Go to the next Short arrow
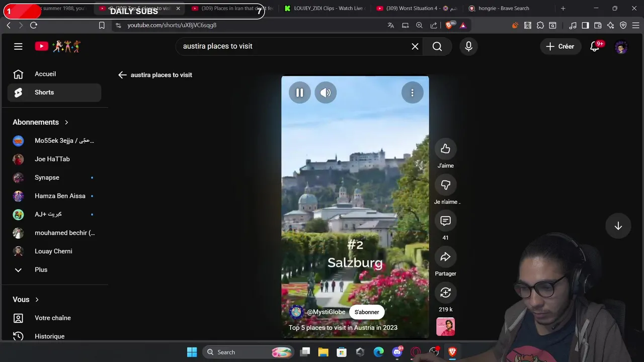The width and height of the screenshot is (644, 362). (618, 226)
